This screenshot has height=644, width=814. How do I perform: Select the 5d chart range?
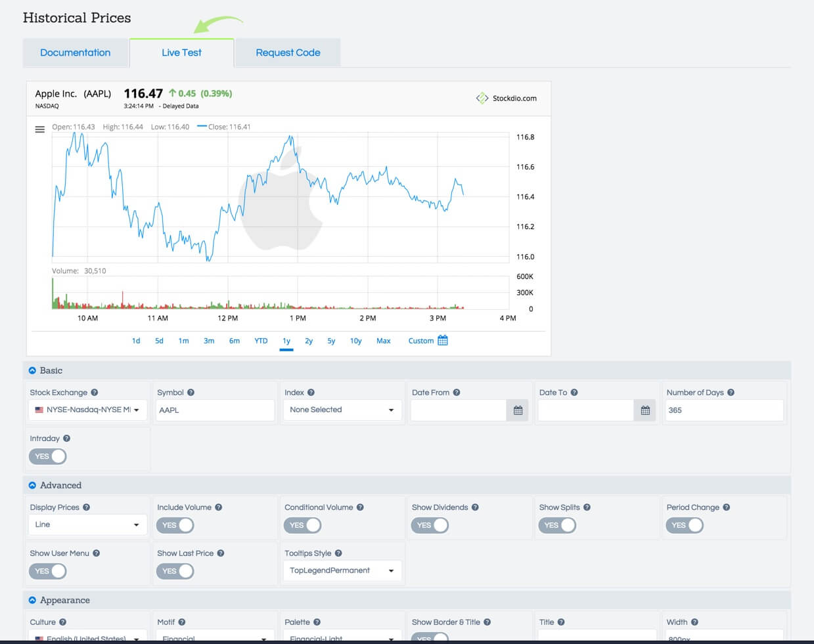[159, 341]
